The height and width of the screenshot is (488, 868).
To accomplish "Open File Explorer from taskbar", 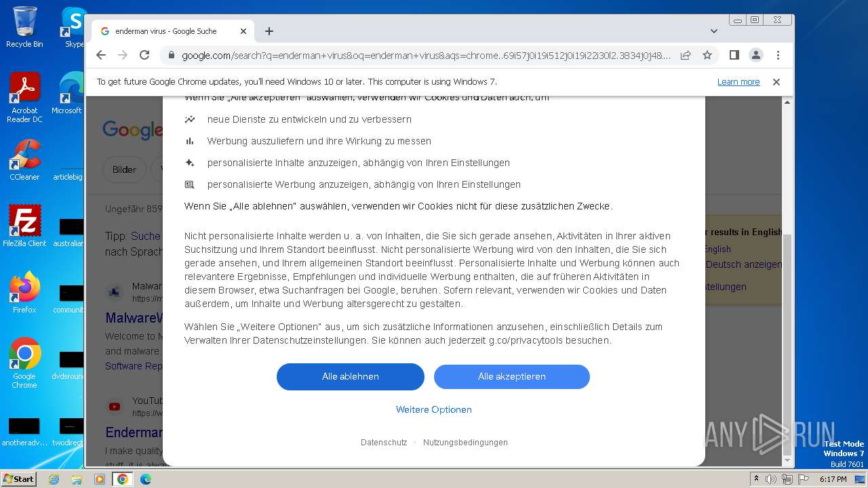I will (77, 479).
